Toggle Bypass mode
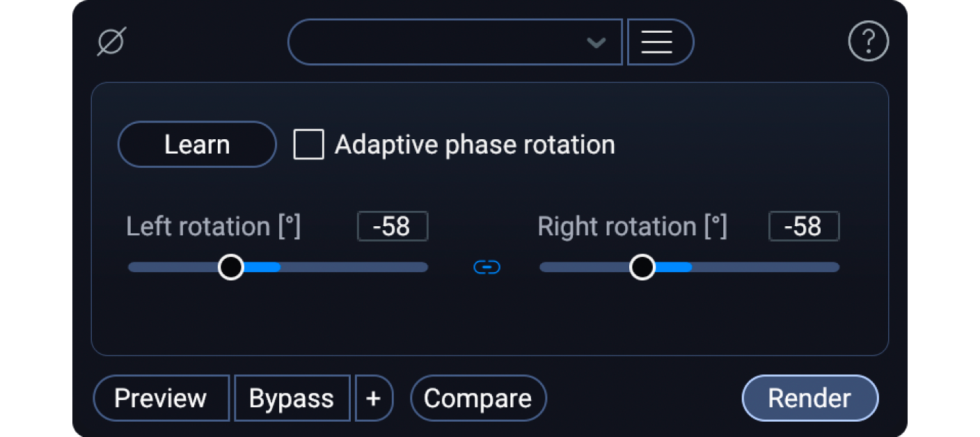This screenshot has width=980, height=437. pyautogui.click(x=292, y=397)
